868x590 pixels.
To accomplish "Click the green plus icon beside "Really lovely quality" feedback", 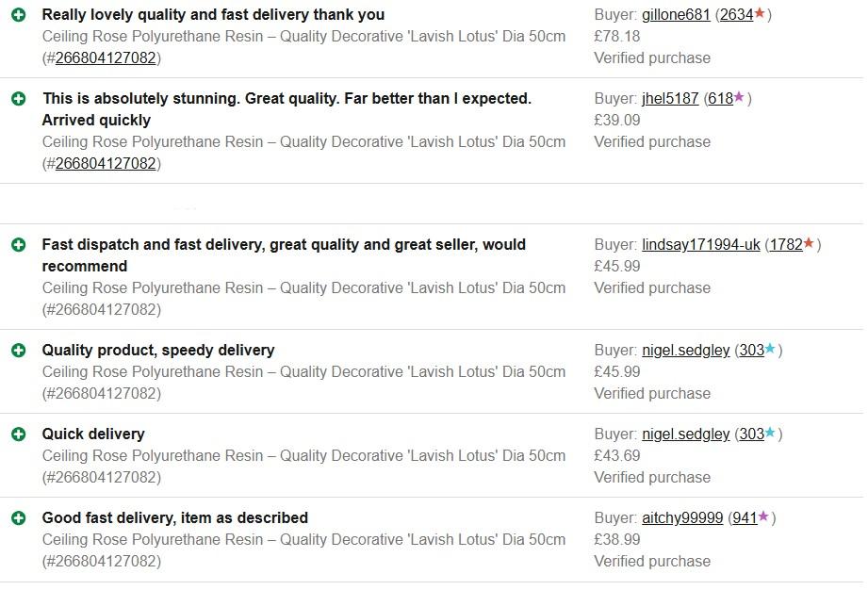I will coord(18,15).
